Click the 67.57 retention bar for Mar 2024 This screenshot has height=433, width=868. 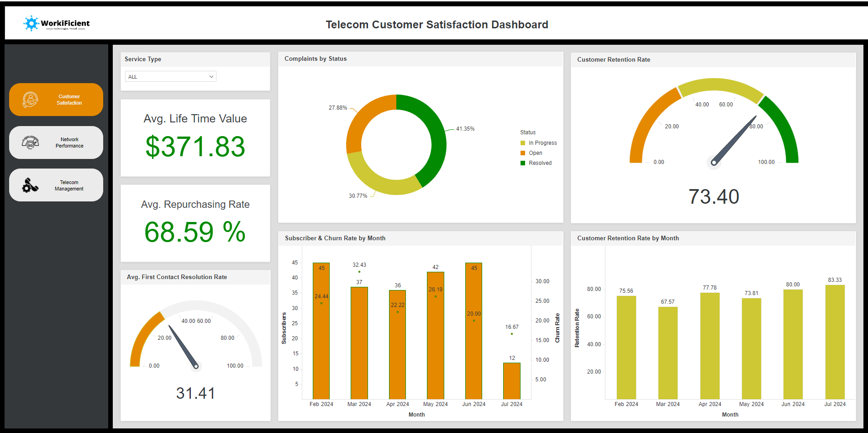668,353
